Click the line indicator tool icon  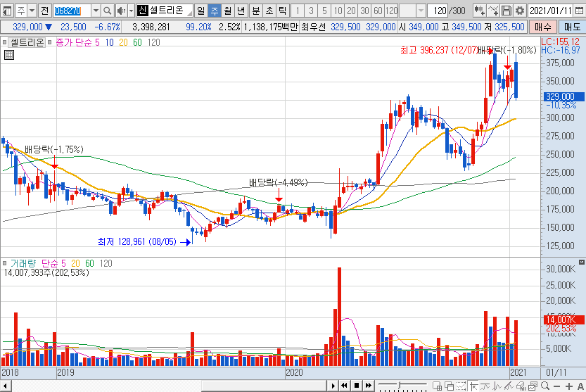(x=485, y=386)
